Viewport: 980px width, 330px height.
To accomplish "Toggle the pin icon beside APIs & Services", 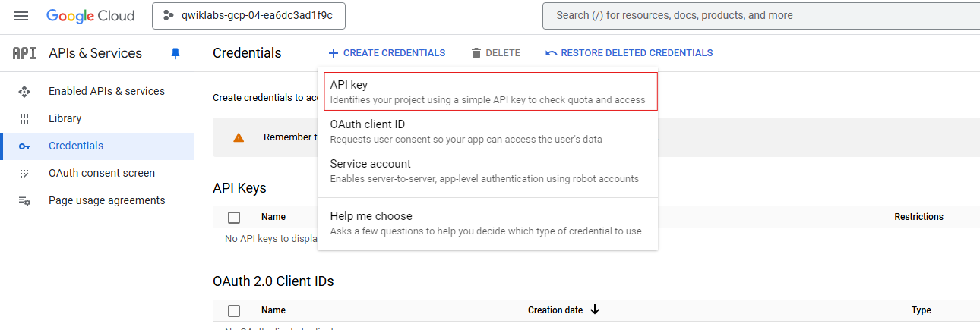I will tap(175, 53).
